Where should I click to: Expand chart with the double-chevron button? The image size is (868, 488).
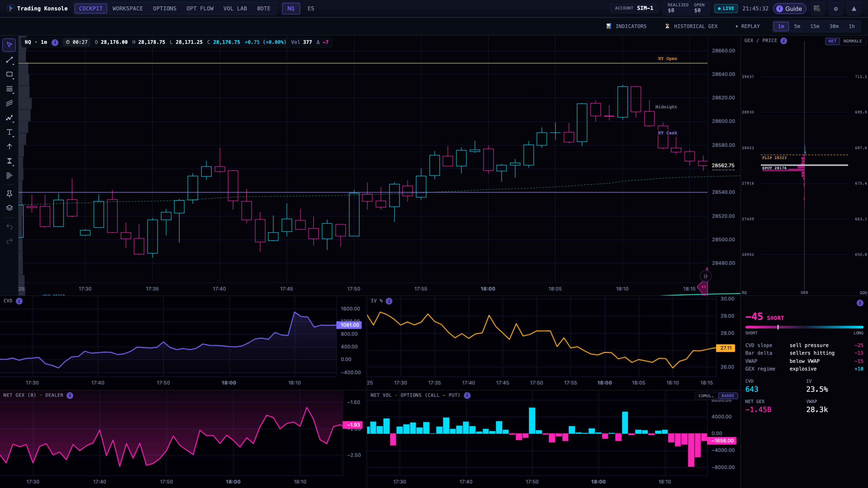(705, 276)
